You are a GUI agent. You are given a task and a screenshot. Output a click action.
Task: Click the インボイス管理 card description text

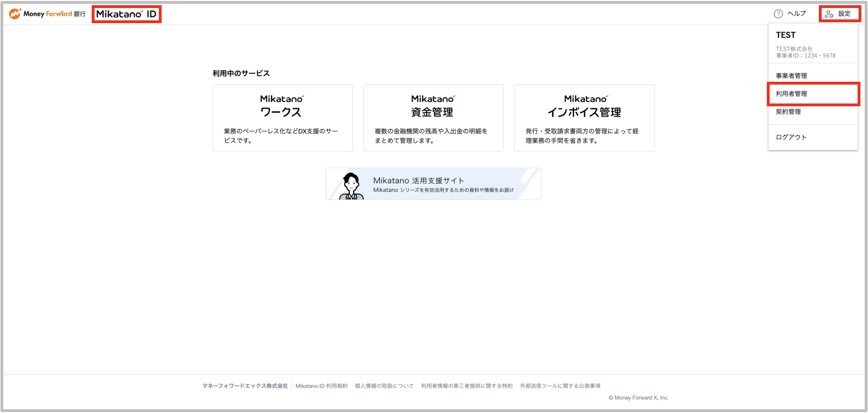(x=582, y=136)
